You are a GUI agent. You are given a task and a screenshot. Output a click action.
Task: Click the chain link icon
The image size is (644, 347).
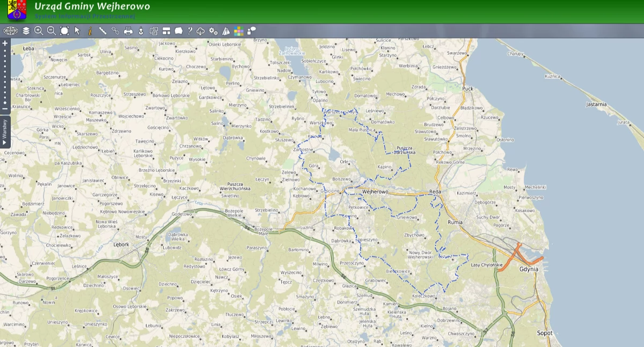115,31
